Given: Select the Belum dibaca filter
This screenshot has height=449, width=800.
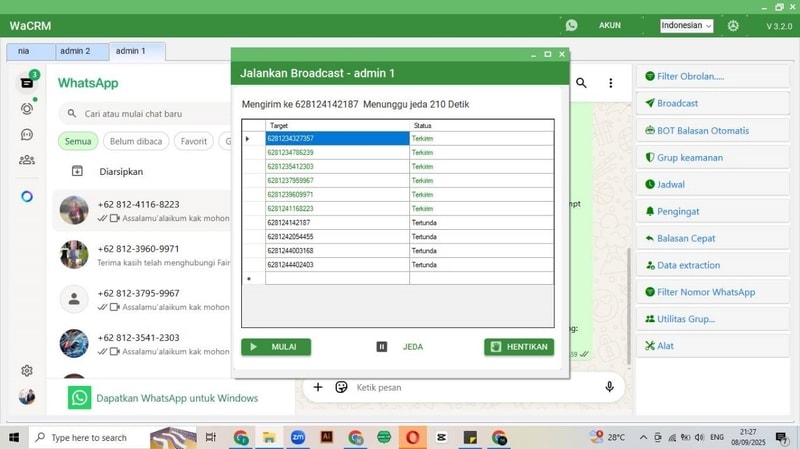Looking at the screenshot, I should click(136, 141).
